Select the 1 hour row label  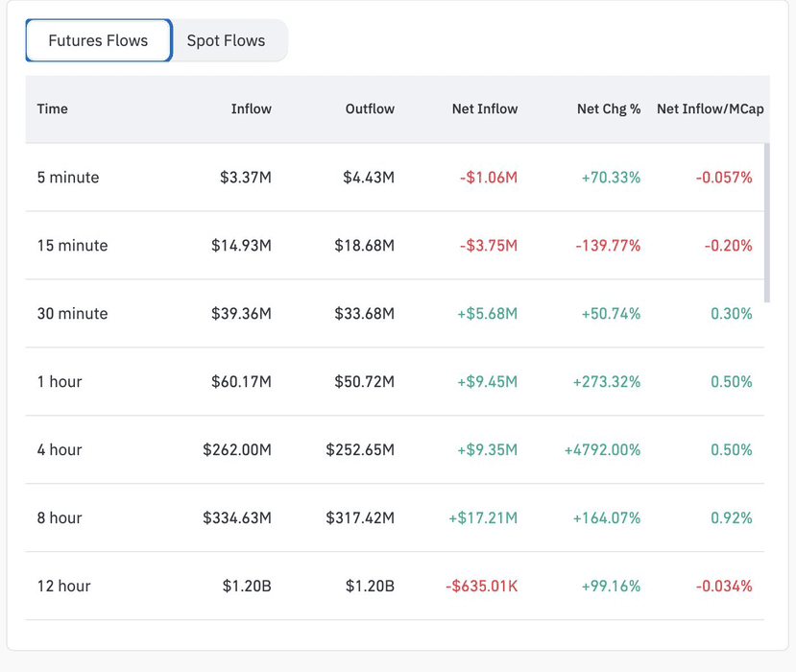click(x=60, y=382)
